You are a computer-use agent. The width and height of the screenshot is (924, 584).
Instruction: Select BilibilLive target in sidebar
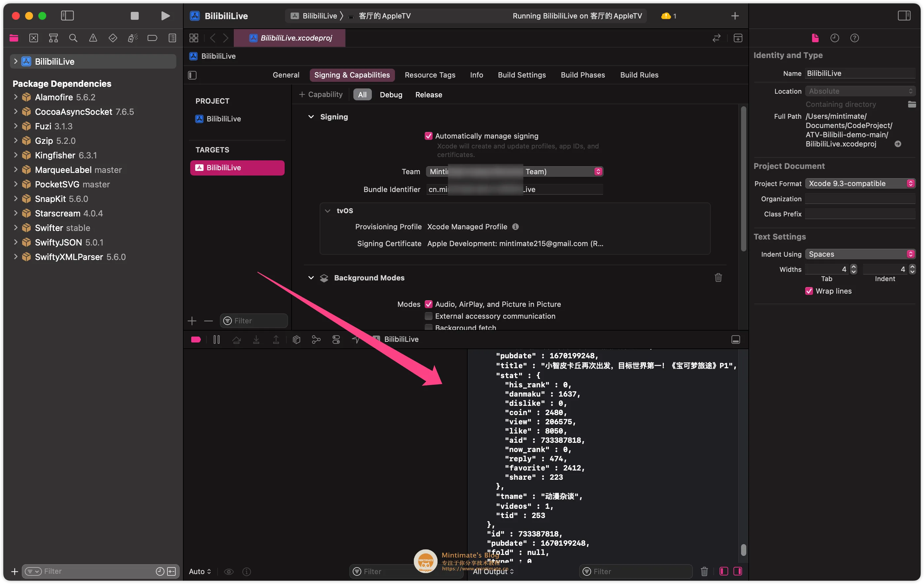coord(238,168)
